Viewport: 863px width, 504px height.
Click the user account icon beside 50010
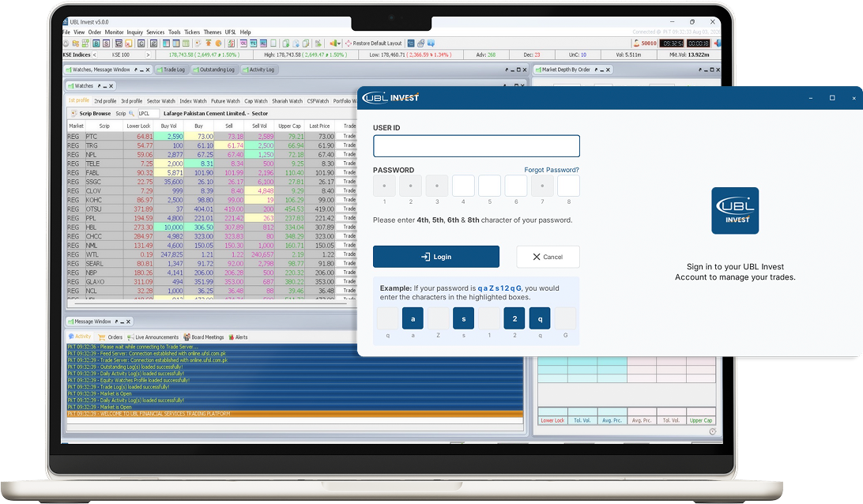coord(636,43)
